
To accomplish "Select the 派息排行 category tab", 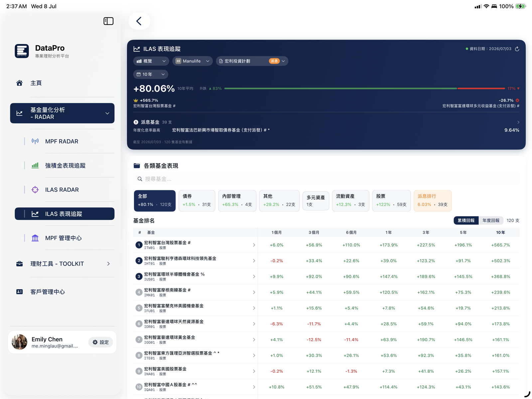I will (433, 201).
